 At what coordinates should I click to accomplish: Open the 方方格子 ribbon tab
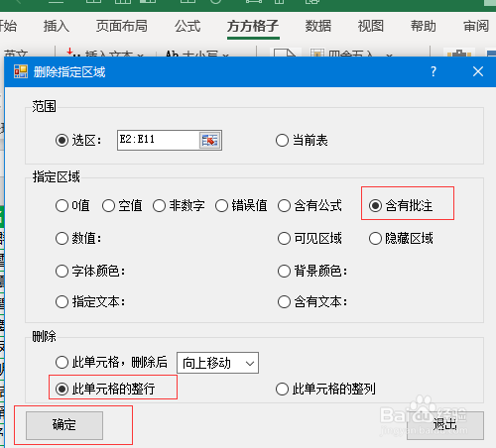[x=253, y=26]
